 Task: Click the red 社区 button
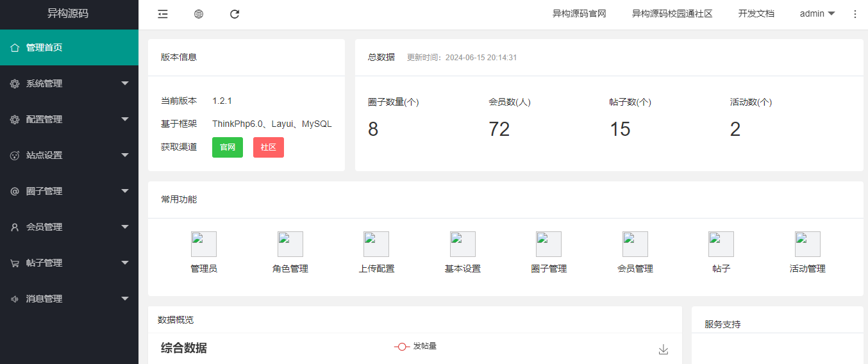click(268, 147)
